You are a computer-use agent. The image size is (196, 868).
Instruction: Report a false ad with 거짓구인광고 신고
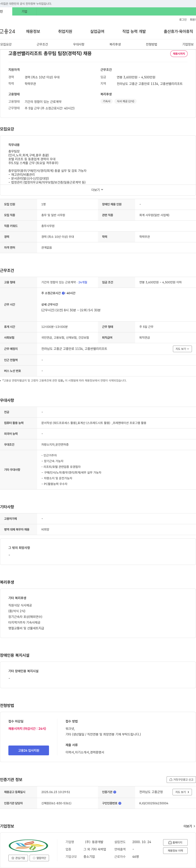181,779
